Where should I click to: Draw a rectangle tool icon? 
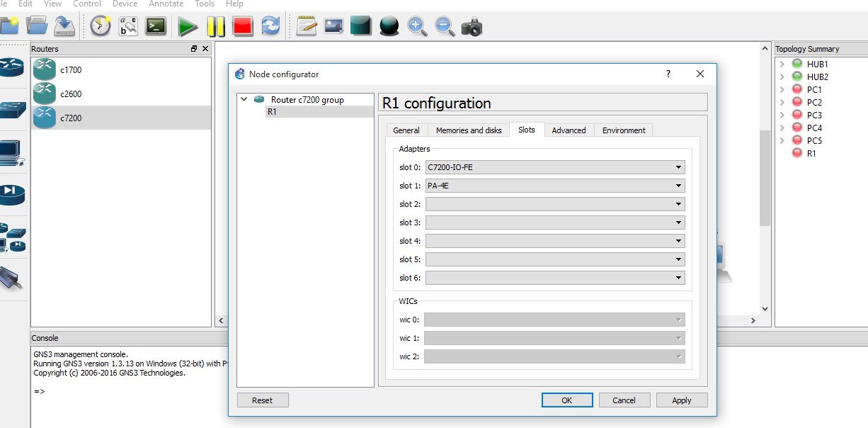[x=361, y=26]
